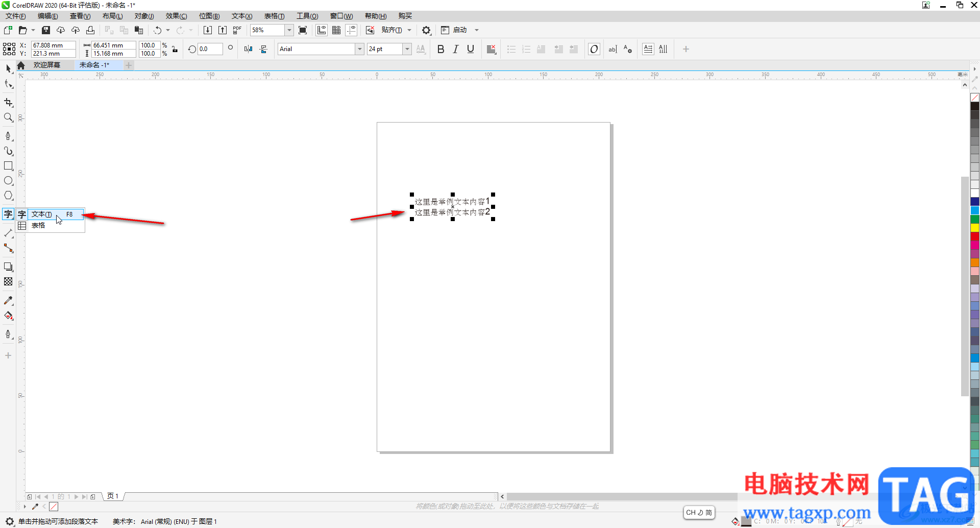
Task: Click the Full-screen preview icon
Action: click(x=303, y=30)
